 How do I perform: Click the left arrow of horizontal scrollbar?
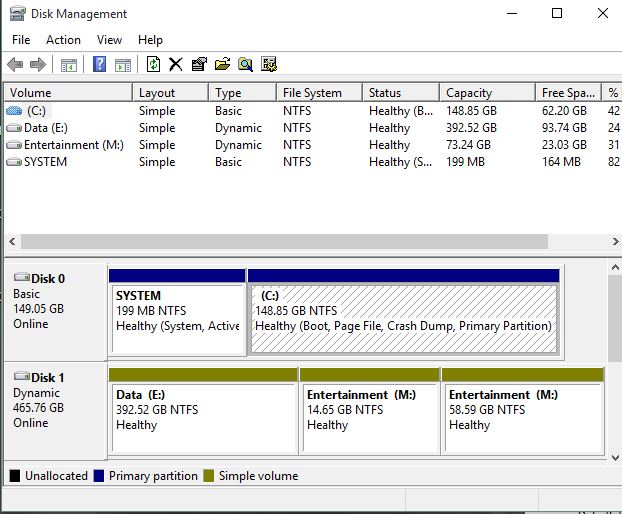[12, 241]
